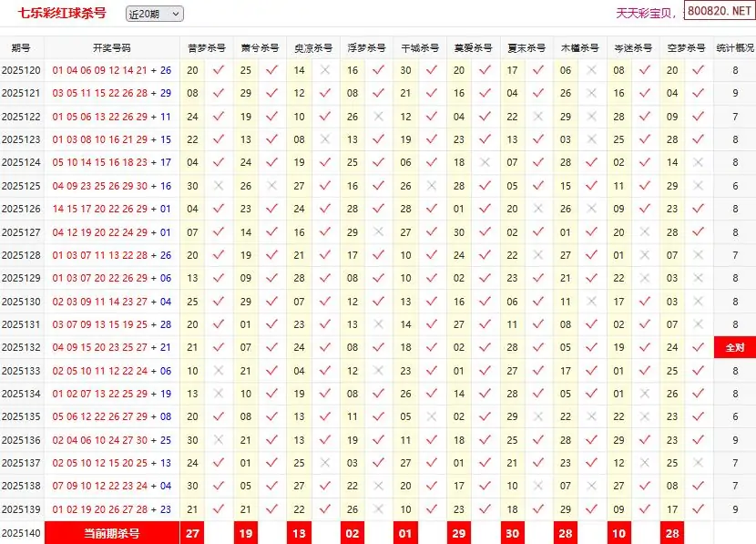This screenshot has height=544, width=756.
Task: Click the 统计概况 column header
Action: click(x=734, y=47)
